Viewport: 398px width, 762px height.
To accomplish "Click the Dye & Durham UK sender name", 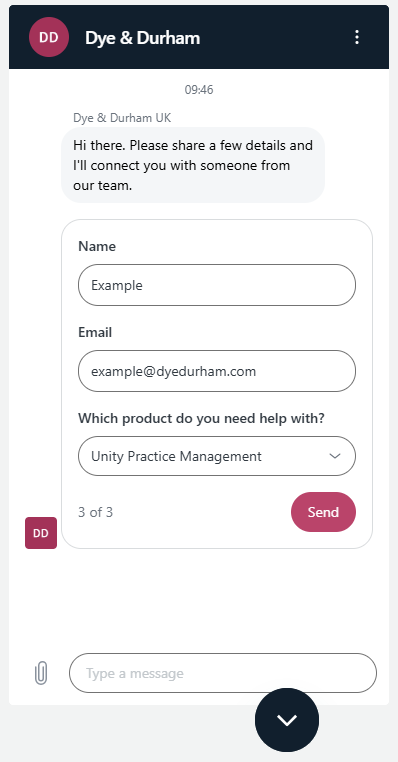I will 122,118.
